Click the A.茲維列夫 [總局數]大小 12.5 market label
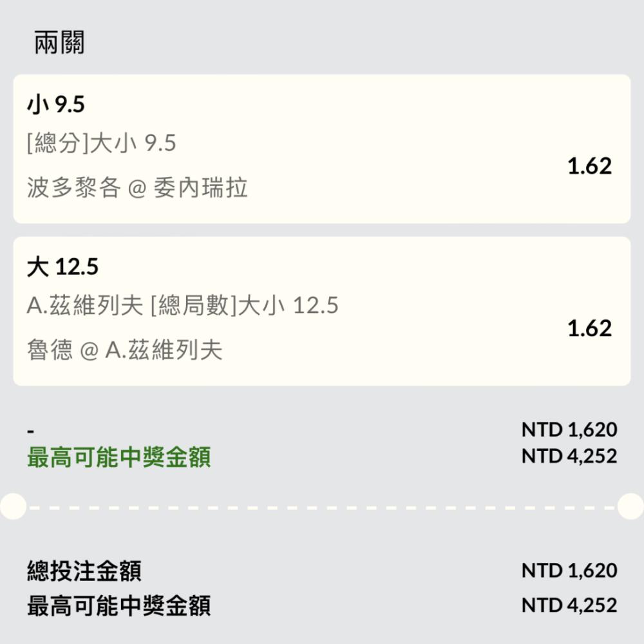Viewport: 644px width, 644px height. 183,305
